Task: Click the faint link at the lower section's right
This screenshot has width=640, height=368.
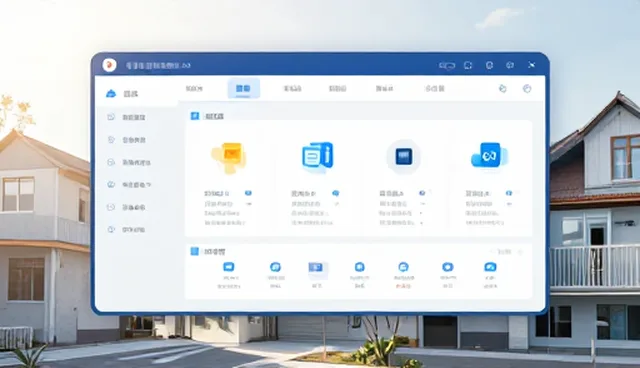Action: point(504,252)
